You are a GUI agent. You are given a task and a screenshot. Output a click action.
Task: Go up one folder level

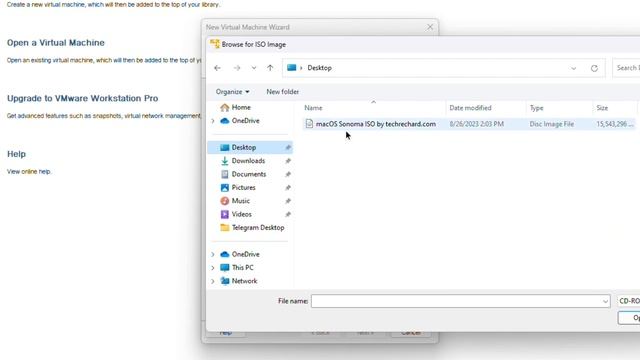tap(270, 68)
